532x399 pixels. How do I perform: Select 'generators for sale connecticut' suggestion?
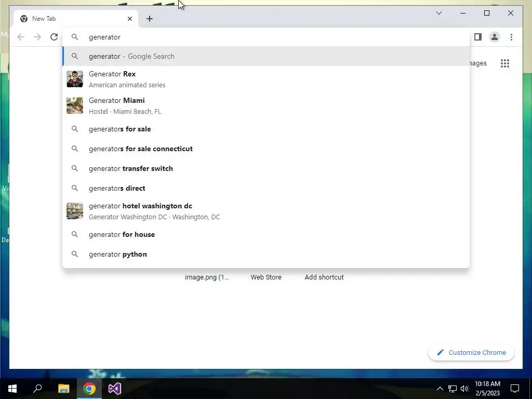(x=267, y=149)
